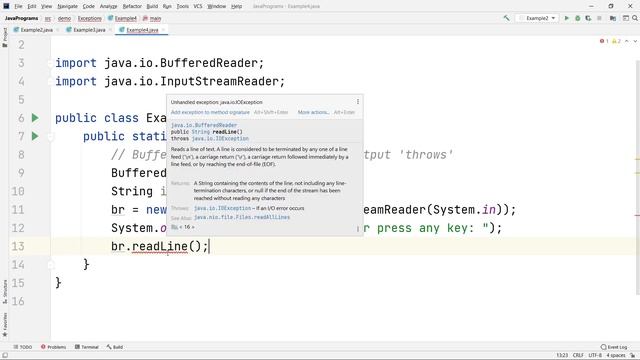
Task: Click the Exceptions breadcrumb in navigation bar
Action: pos(89,18)
